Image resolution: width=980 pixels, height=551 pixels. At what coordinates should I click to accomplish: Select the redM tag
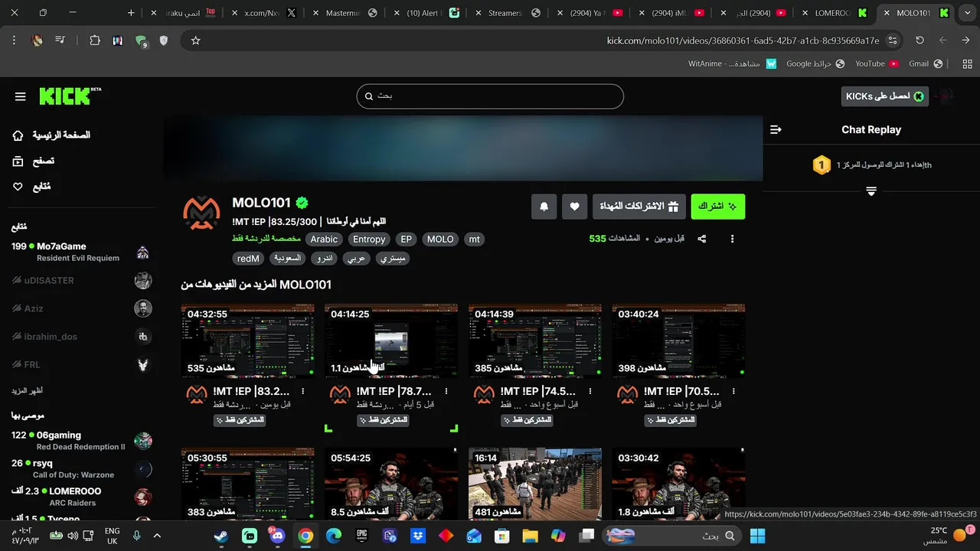[x=248, y=259]
